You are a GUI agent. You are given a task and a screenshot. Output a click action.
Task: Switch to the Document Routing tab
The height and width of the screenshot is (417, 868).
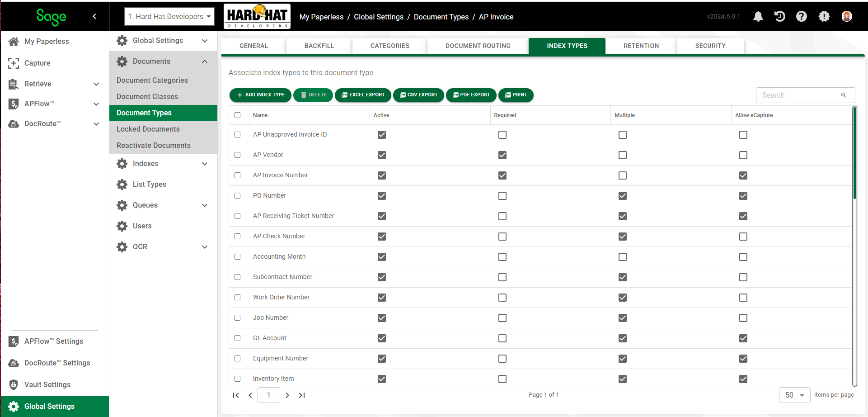click(478, 46)
